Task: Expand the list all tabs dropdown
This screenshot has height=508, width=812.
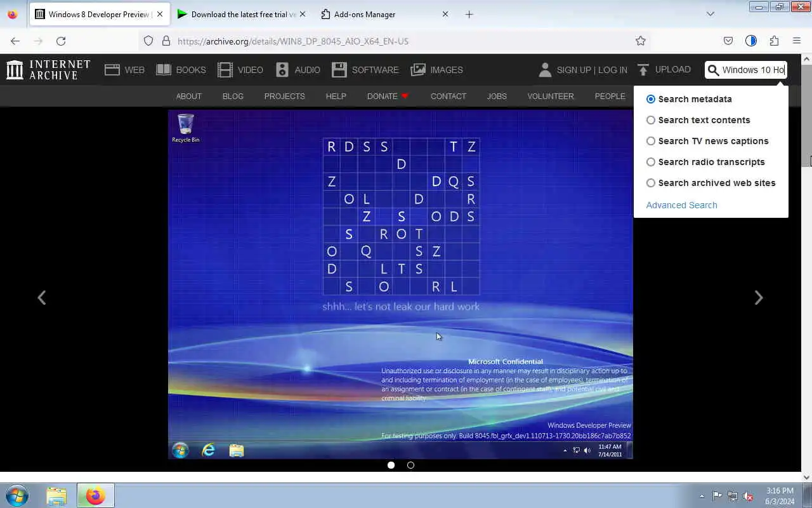Action: (x=710, y=14)
